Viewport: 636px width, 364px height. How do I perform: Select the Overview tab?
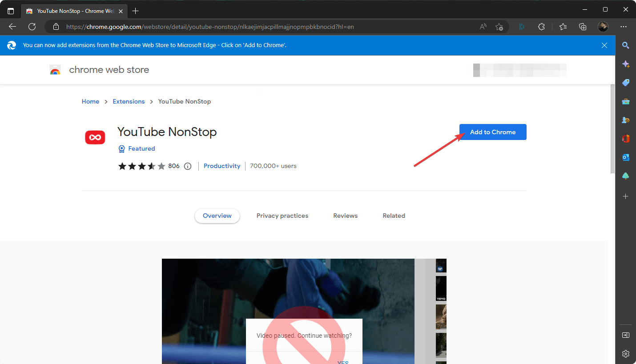click(x=217, y=216)
